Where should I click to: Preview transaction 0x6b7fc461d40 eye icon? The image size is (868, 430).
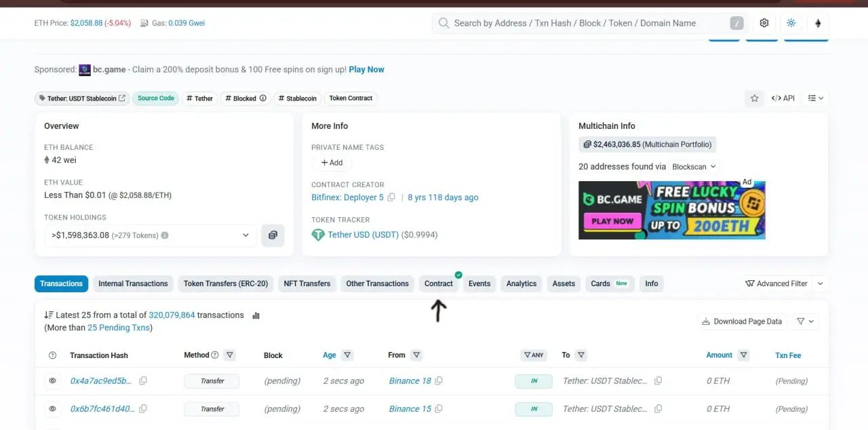tap(53, 409)
